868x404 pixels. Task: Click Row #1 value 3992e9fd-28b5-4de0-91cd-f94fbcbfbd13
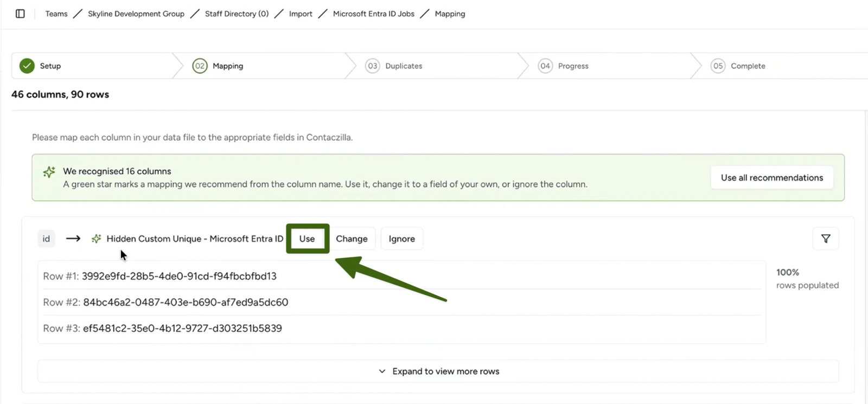pos(179,276)
